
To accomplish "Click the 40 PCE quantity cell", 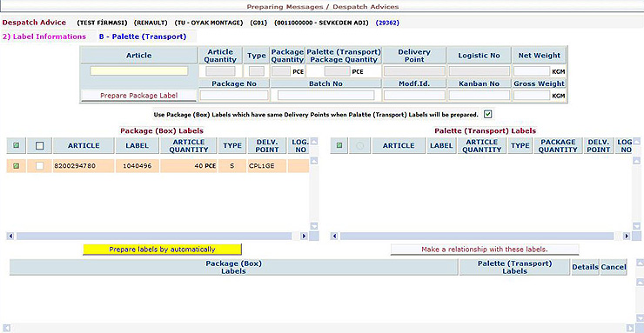I will point(189,166).
